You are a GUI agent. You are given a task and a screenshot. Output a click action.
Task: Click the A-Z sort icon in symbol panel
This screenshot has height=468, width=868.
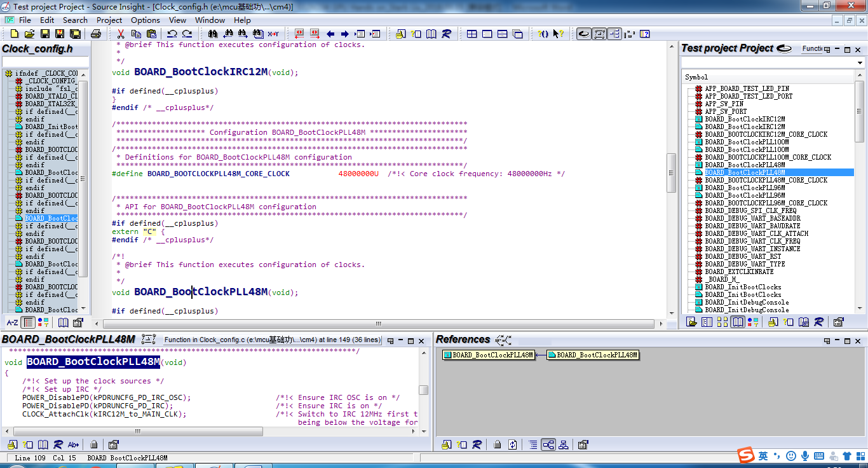point(12,322)
